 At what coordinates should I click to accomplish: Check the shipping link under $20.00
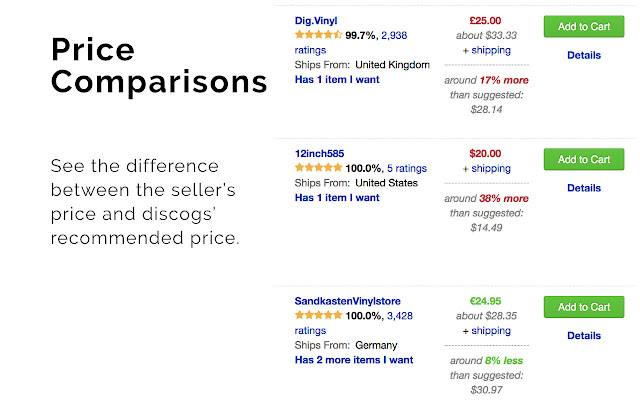(491, 169)
